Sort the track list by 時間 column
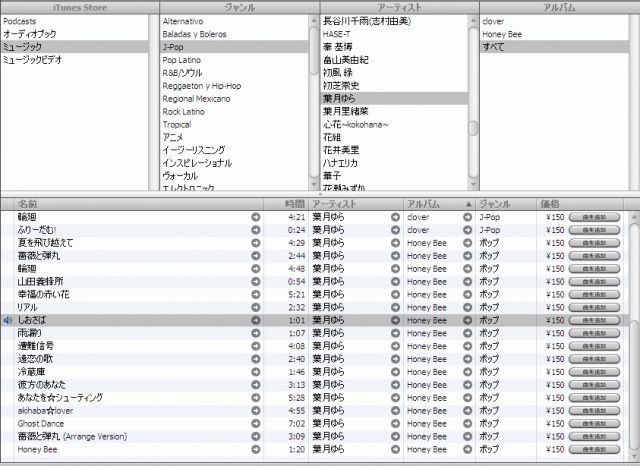 coord(287,204)
